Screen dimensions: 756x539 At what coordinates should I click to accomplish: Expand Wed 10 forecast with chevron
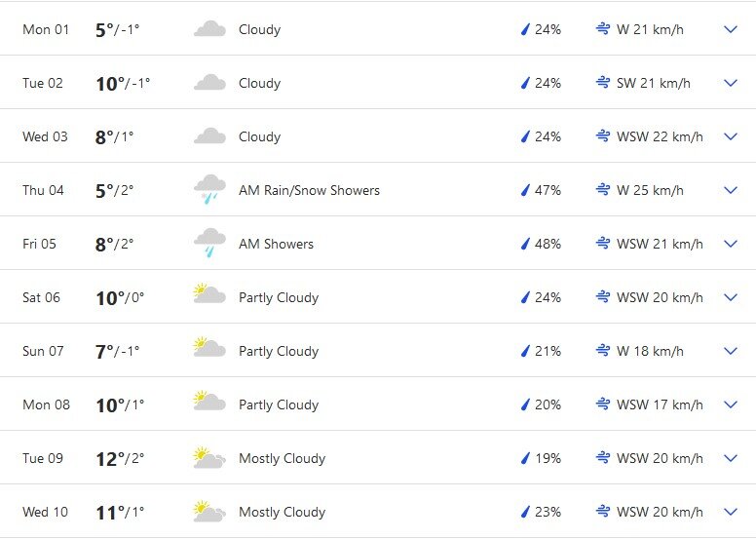point(731,512)
